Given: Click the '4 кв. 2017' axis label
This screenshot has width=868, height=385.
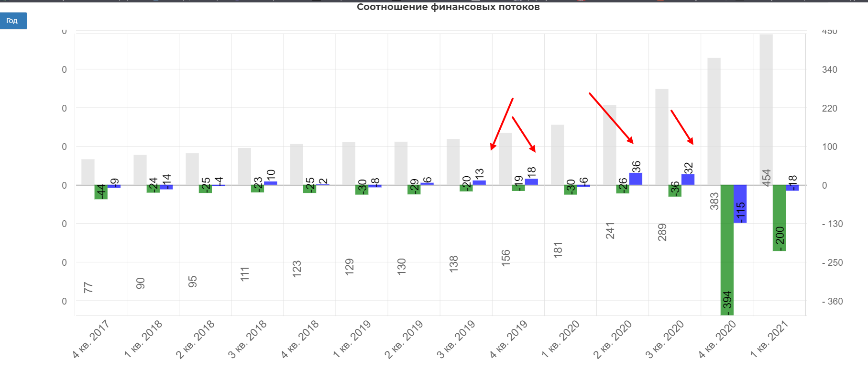Looking at the screenshot, I should click(x=91, y=339).
